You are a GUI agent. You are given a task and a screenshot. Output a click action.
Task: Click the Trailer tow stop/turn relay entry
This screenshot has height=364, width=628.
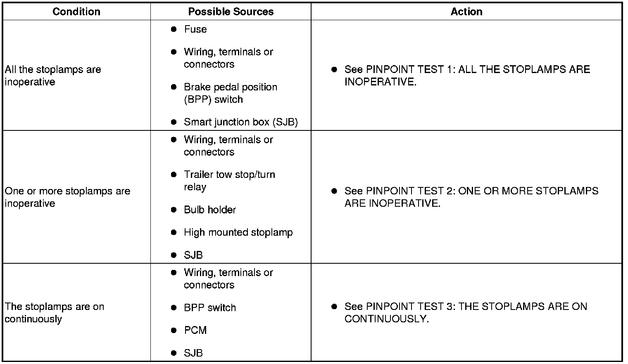pos(229,180)
